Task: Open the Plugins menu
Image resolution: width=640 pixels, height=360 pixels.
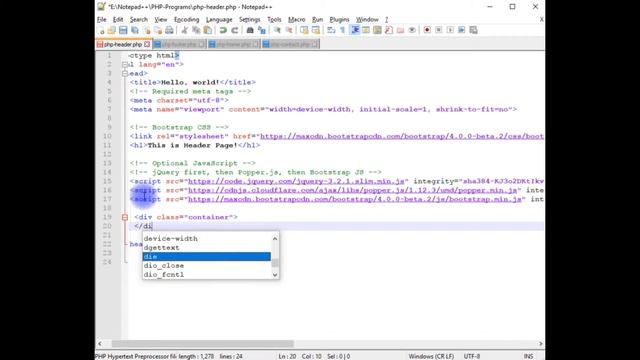Action: pyautogui.click(x=339, y=20)
